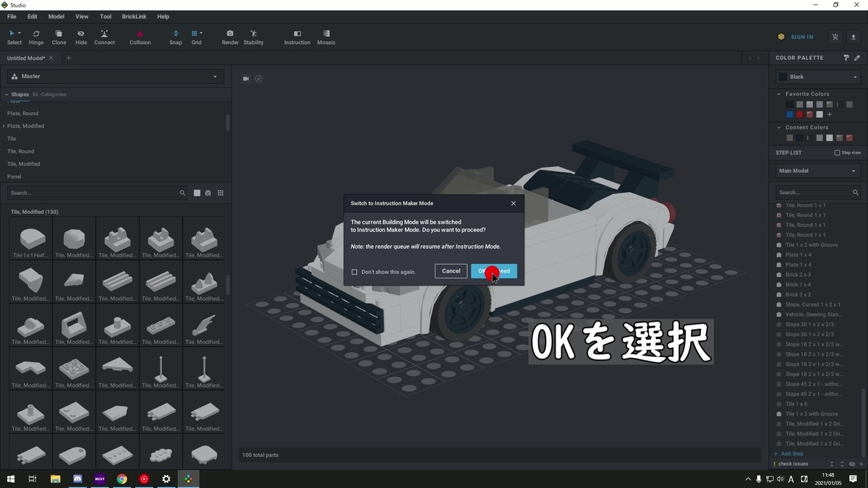Click the collapse all steps icon
The width and height of the screenshot is (868, 488).
click(x=832, y=464)
